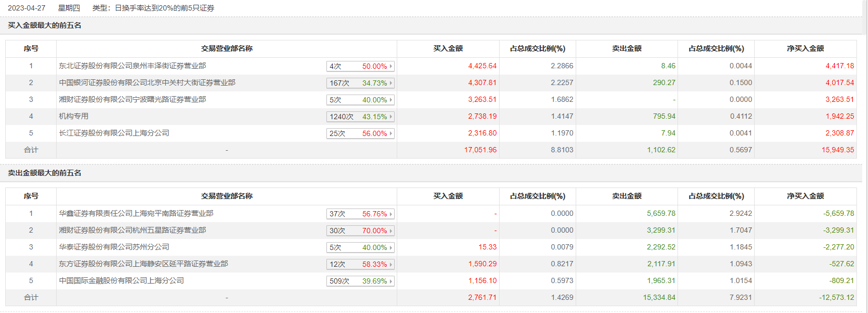Click the vertical scrollbar on the right edge
Viewport: 868px width, 313px height.
coord(865,156)
